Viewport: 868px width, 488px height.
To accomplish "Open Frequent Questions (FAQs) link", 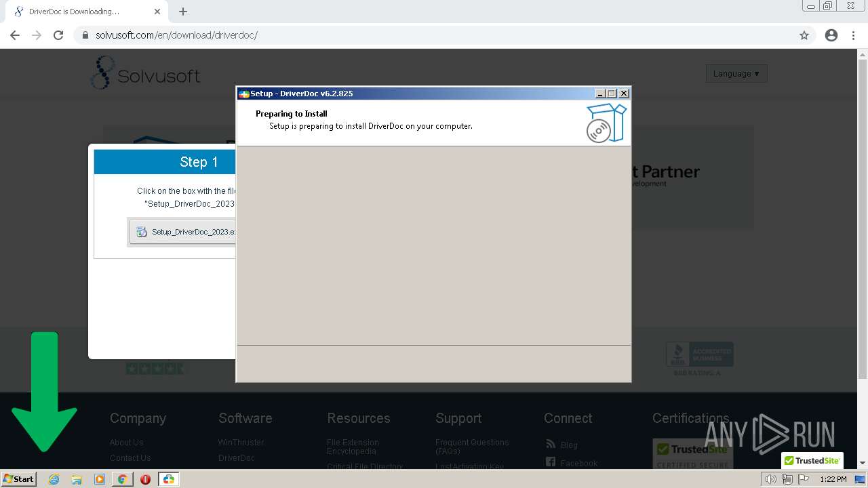I will (x=472, y=447).
